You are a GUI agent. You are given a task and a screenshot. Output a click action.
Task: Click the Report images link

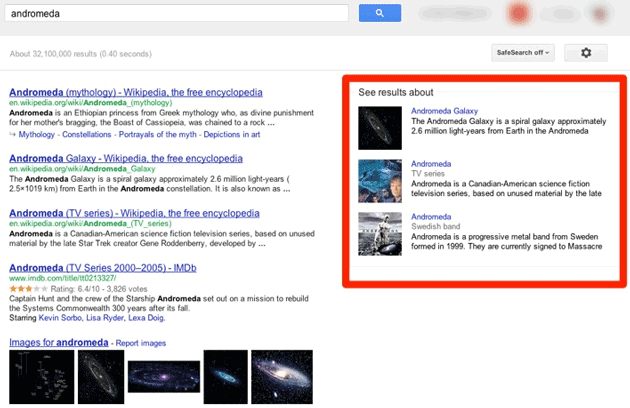point(141,343)
